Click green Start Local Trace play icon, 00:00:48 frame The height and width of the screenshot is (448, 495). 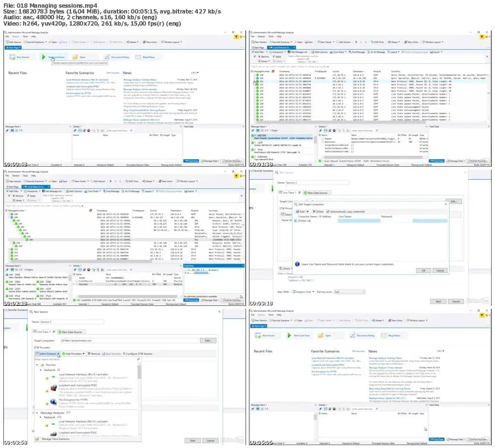click(x=43, y=57)
